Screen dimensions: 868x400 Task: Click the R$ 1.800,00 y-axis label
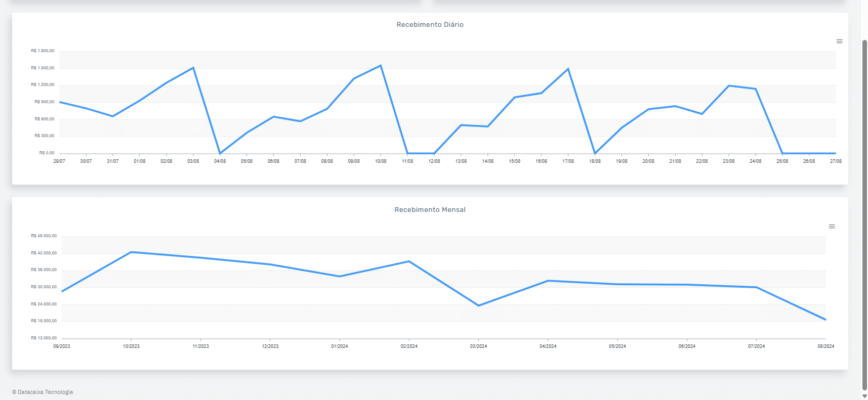(43, 51)
